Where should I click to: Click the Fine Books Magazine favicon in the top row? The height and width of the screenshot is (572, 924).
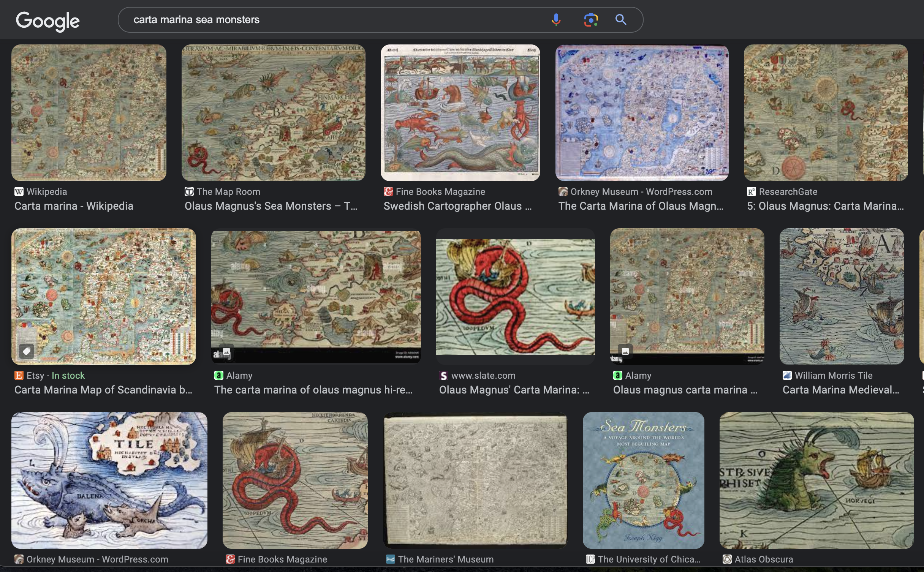(388, 191)
